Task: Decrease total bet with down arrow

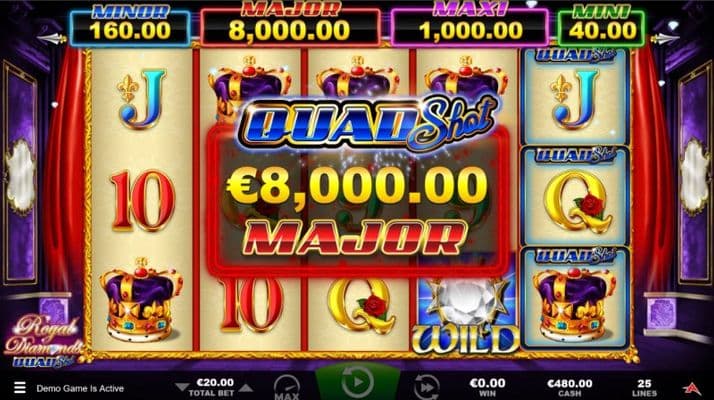Action: [x=182, y=388]
